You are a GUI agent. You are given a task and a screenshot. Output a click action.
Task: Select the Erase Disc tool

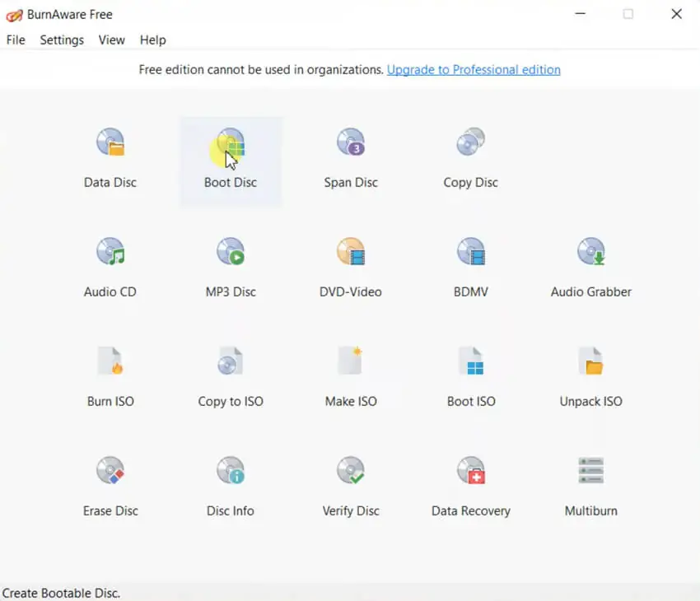[110, 486]
